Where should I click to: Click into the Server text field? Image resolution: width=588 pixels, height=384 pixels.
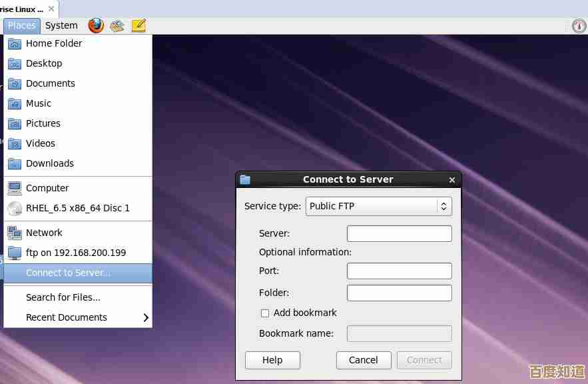point(399,233)
